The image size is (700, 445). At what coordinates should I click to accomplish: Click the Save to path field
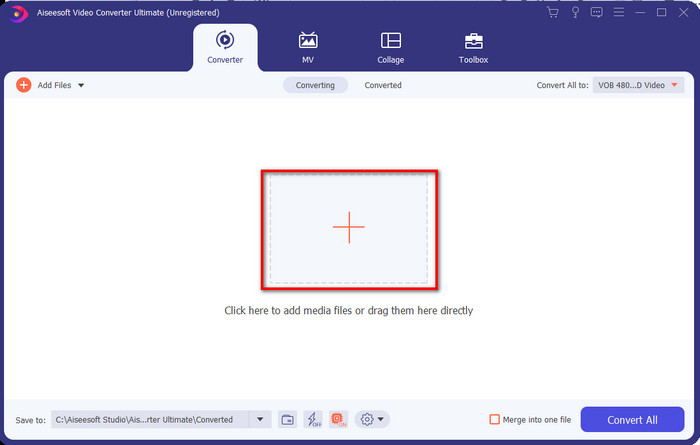point(150,420)
